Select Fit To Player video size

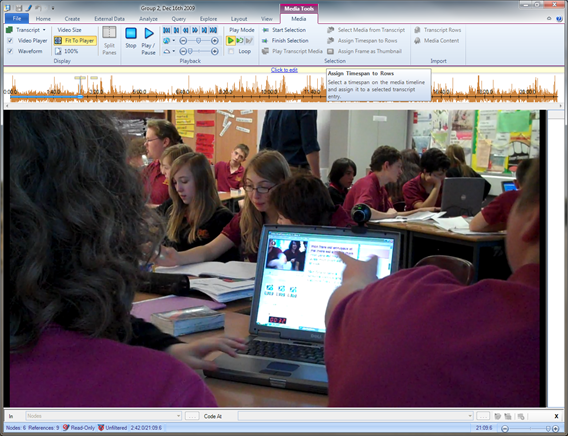pos(75,41)
